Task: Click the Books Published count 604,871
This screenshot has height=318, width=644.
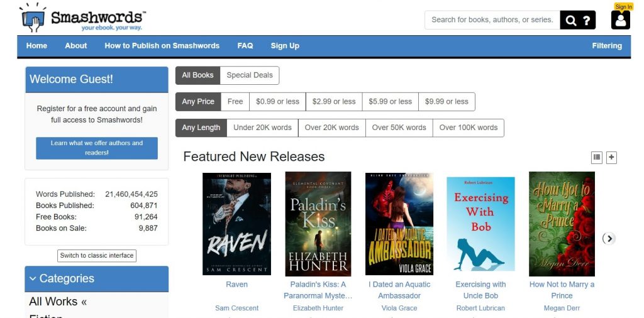Action: click(x=144, y=206)
